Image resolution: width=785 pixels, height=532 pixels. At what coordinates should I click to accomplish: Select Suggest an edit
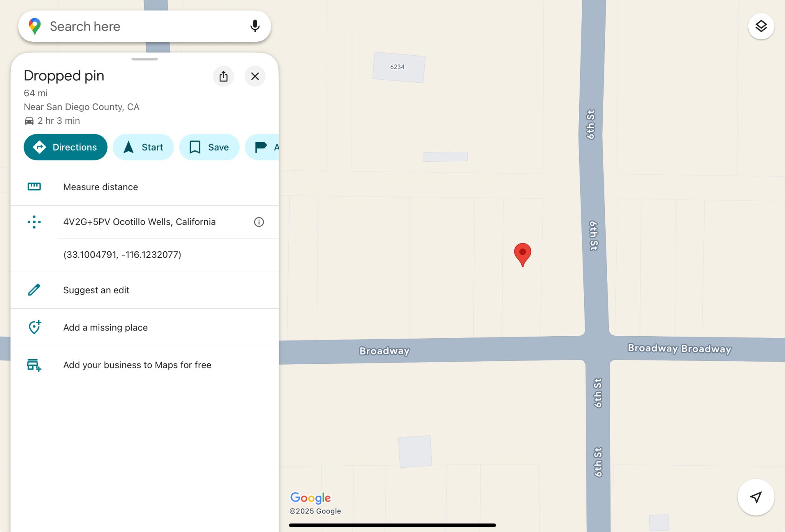click(145, 290)
